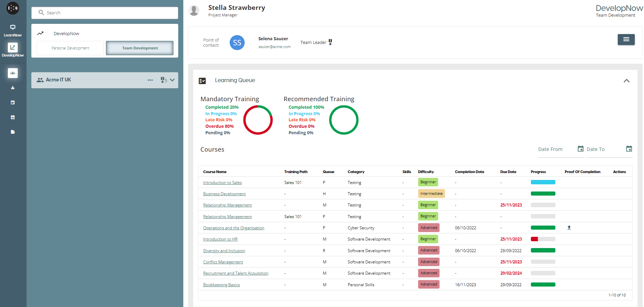The image size is (644, 307).
Task: Collapse the Learning Queue section
Action: point(626,81)
